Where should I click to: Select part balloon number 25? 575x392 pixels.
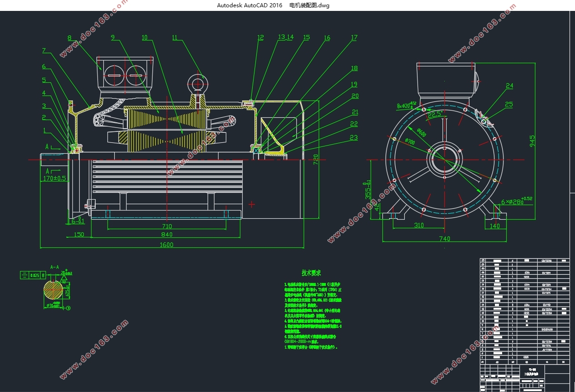click(509, 104)
